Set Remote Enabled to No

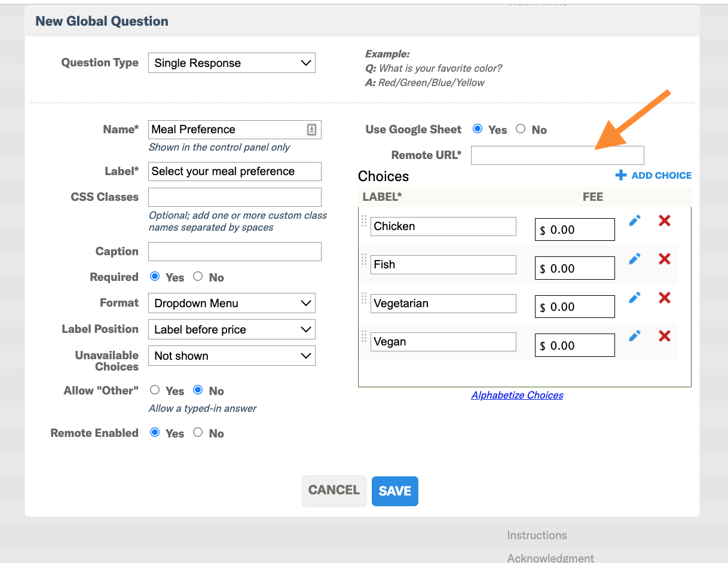pyautogui.click(x=198, y=432)
